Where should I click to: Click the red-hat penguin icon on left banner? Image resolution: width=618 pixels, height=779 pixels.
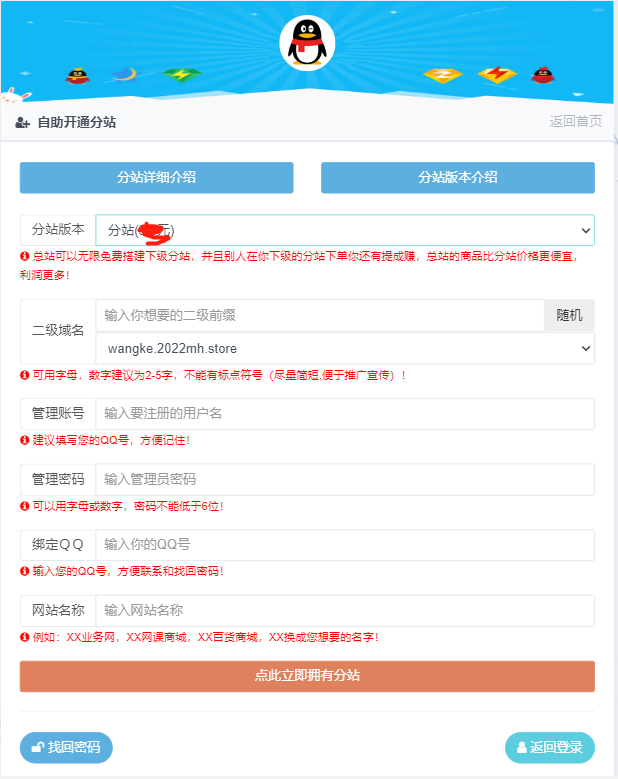[x=77, y=76]
